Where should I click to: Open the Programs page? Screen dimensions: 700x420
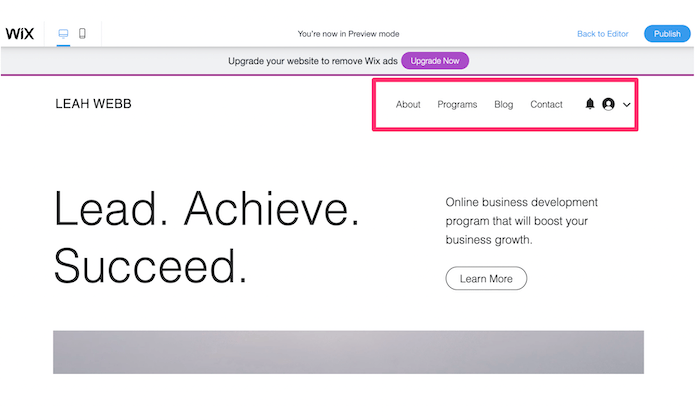click(457, 104)
